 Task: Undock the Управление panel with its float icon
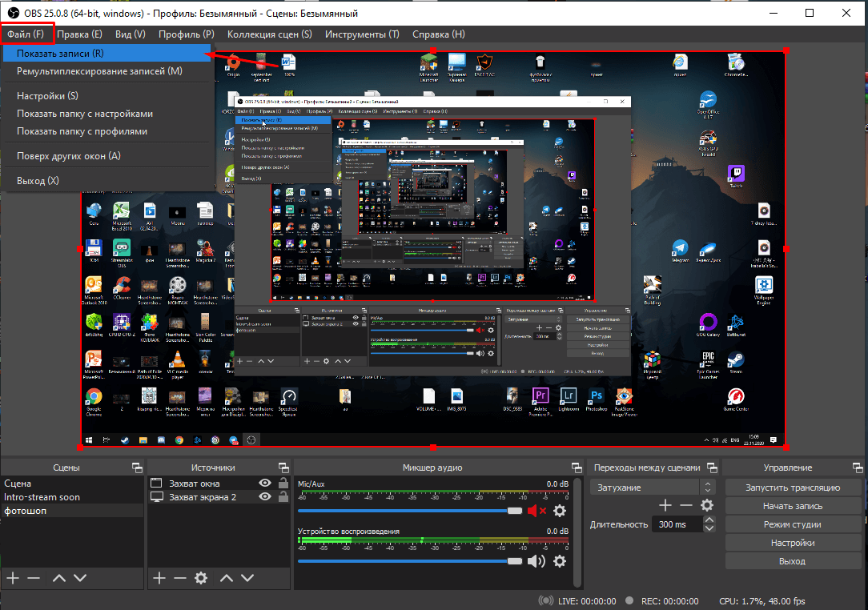858,468
